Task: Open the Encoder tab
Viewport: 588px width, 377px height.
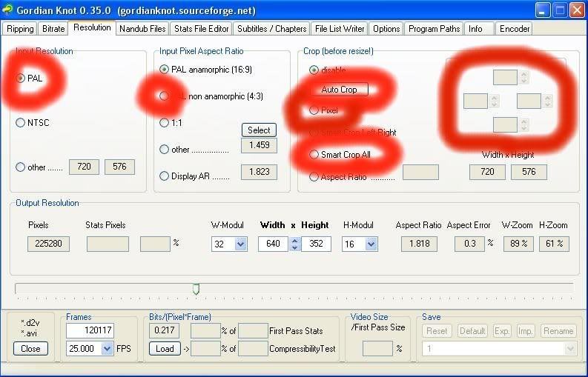Action: (514, 29)
